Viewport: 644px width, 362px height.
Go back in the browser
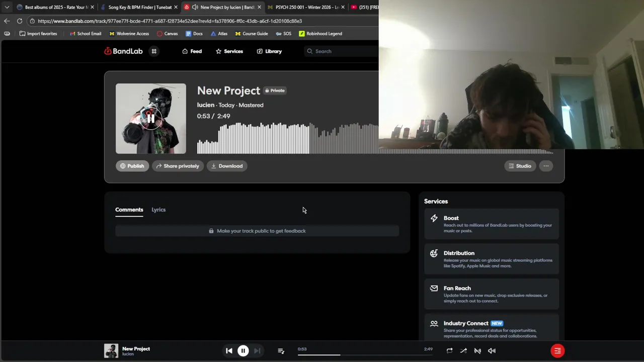click(x=7, y=21)
